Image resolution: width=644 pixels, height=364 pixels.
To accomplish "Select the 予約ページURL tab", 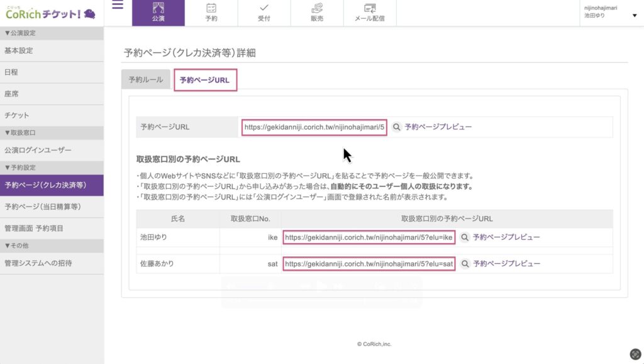I will pyautogui.click(x=205, y=81).
